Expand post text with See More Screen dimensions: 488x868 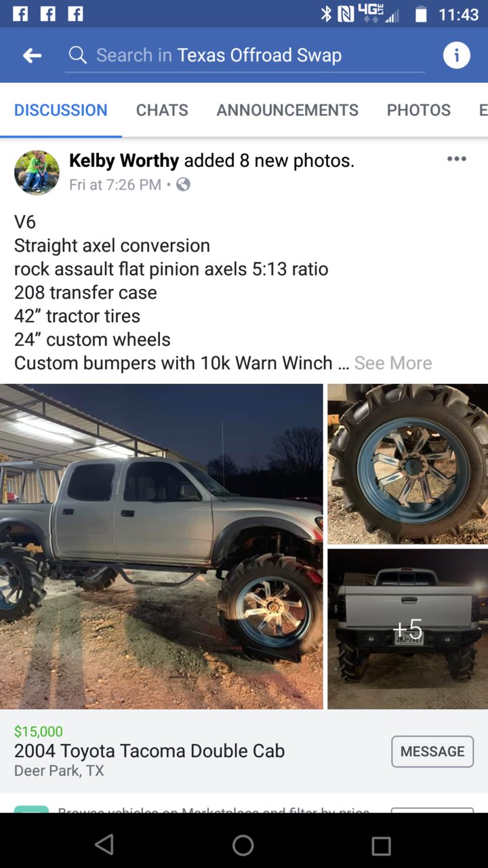(393, 363)
